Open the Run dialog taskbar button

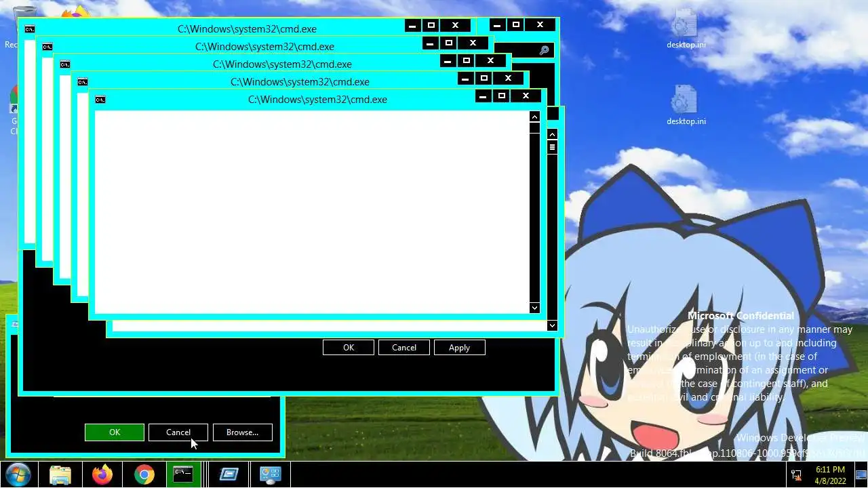click(229, 474)
